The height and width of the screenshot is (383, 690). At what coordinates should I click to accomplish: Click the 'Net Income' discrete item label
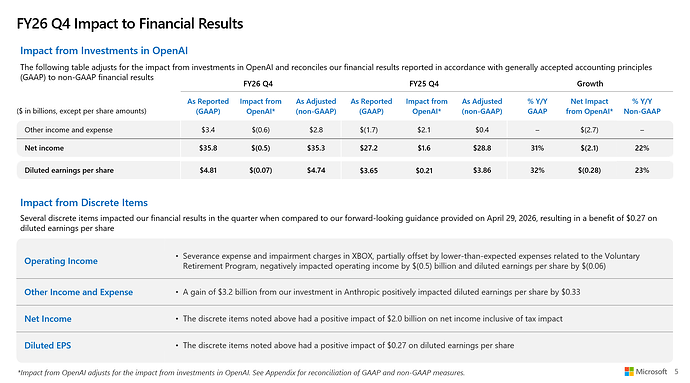48,319
